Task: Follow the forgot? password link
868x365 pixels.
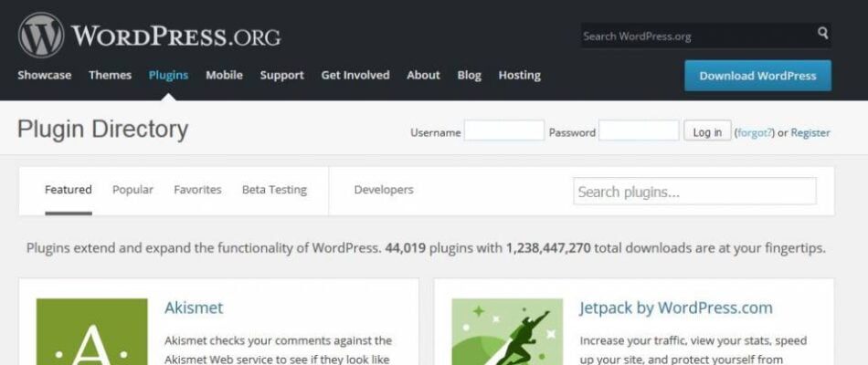Action: point(754,132)
